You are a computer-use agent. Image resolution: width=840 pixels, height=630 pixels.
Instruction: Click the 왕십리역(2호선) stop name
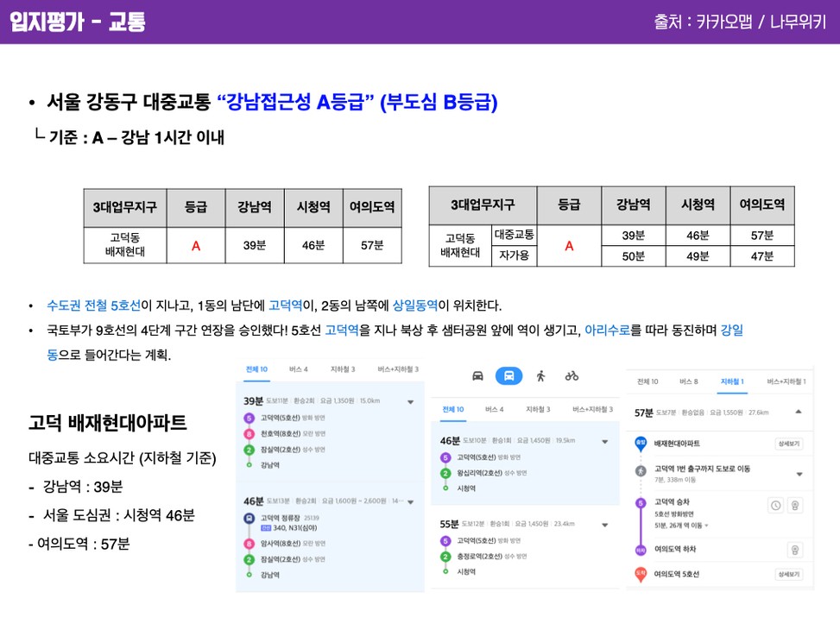click(479, 473)
